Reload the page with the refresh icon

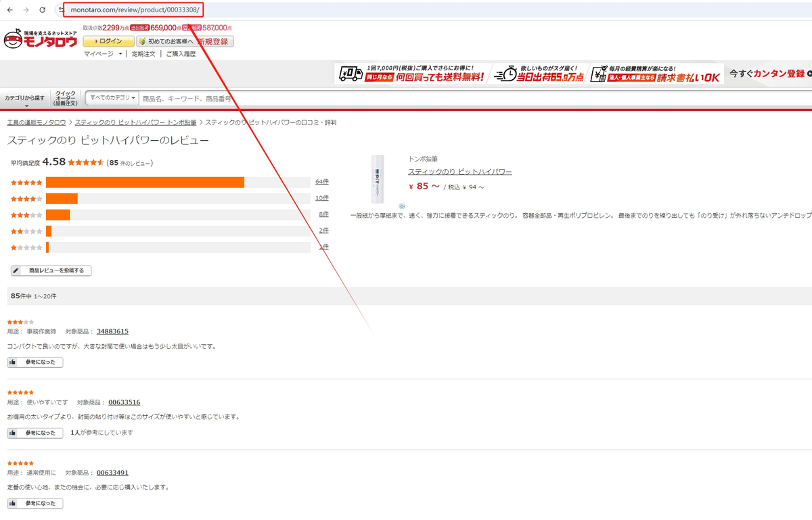(42, 10)
